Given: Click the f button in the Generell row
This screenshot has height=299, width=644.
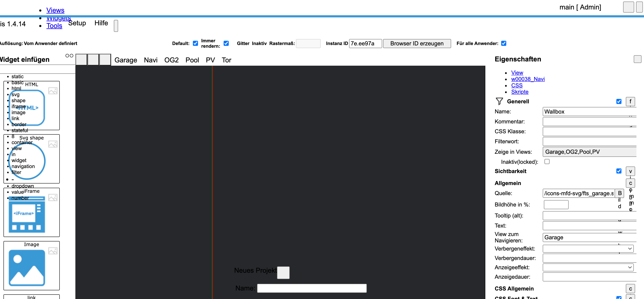Looking at the screenshot, I should point(630,101).
